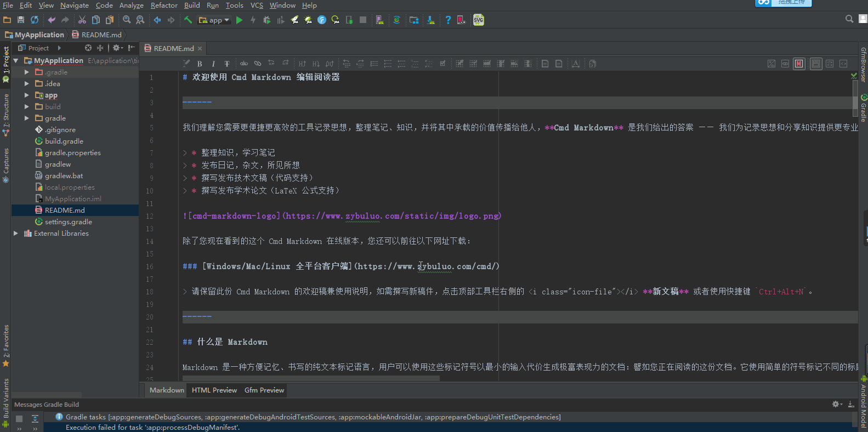Viewport: 868px width, 432px height.
Task: Open help with the blue question mark
Action: click(448, 20)
